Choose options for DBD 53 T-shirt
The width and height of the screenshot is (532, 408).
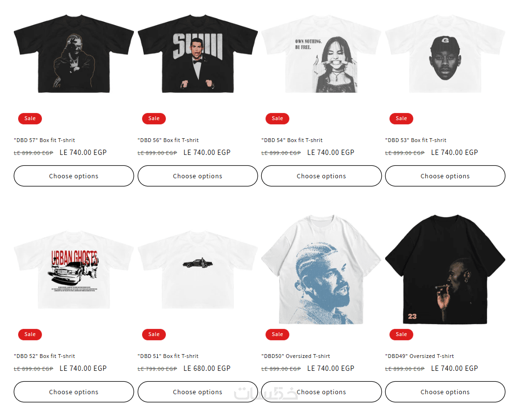[x=445, y=176]
